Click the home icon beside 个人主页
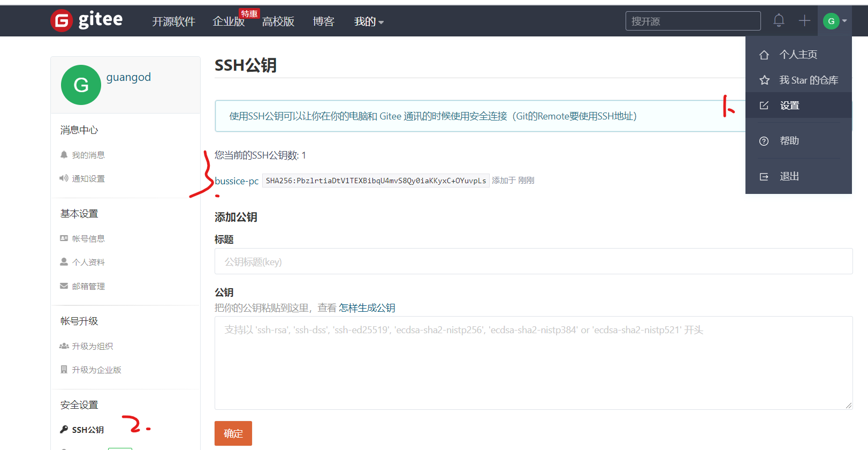 coord(764,55)
